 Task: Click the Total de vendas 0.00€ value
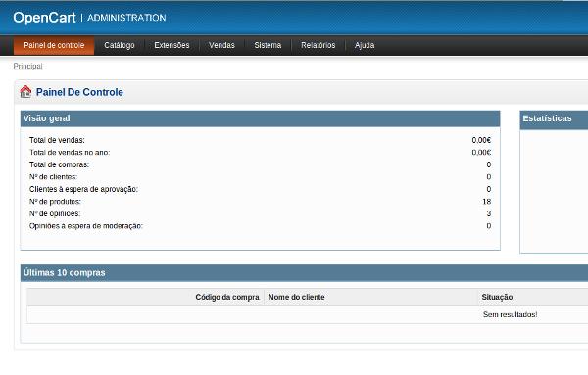point(481,140)
